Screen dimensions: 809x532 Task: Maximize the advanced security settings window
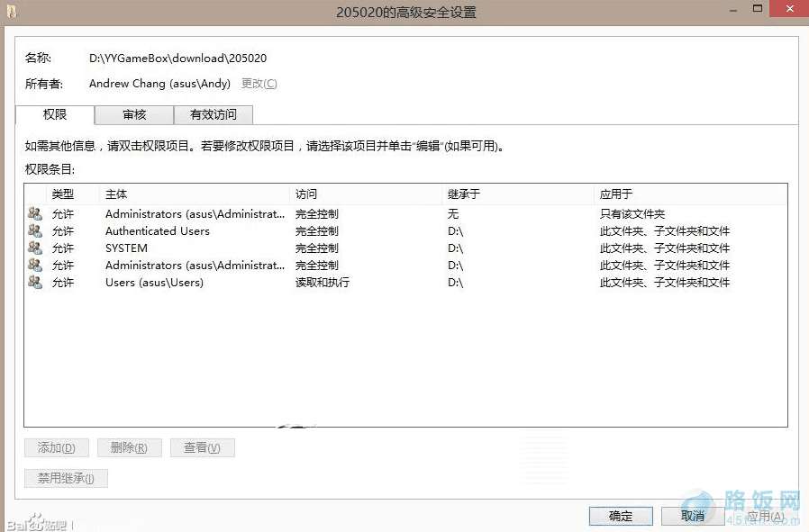[x=758, y=8]
